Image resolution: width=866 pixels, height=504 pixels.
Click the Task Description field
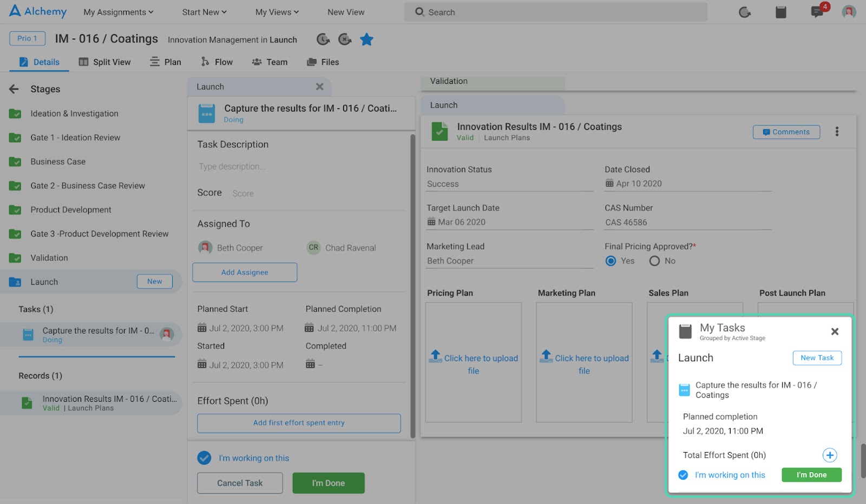click(x=301, y=167)
